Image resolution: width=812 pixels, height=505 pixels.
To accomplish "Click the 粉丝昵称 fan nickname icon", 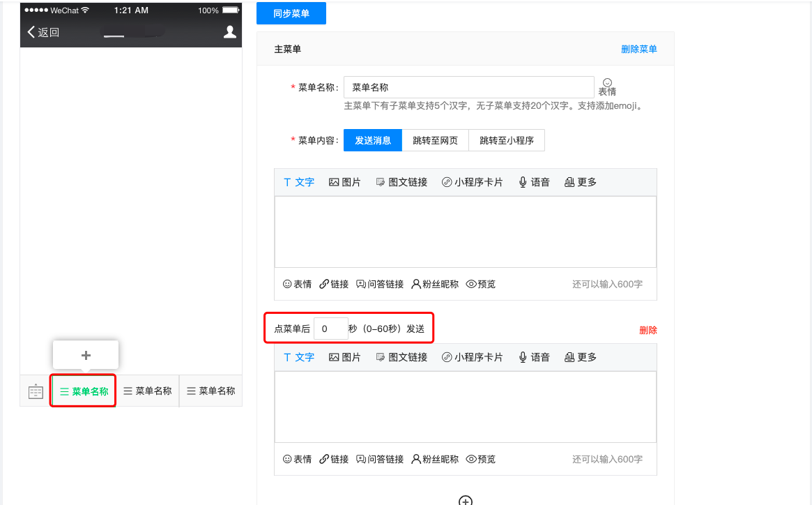I will (x=434, y=284).
